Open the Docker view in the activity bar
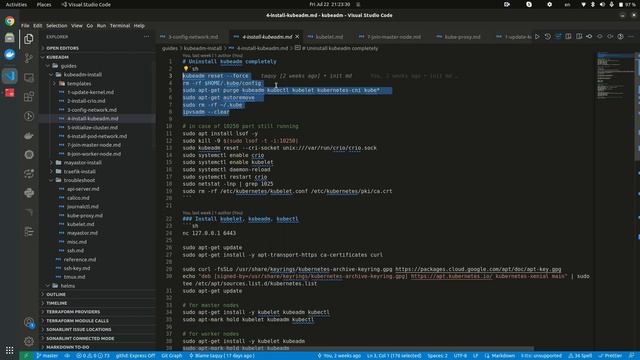The width and height of the screenshot is (640, 360). (x=29, y=136)
